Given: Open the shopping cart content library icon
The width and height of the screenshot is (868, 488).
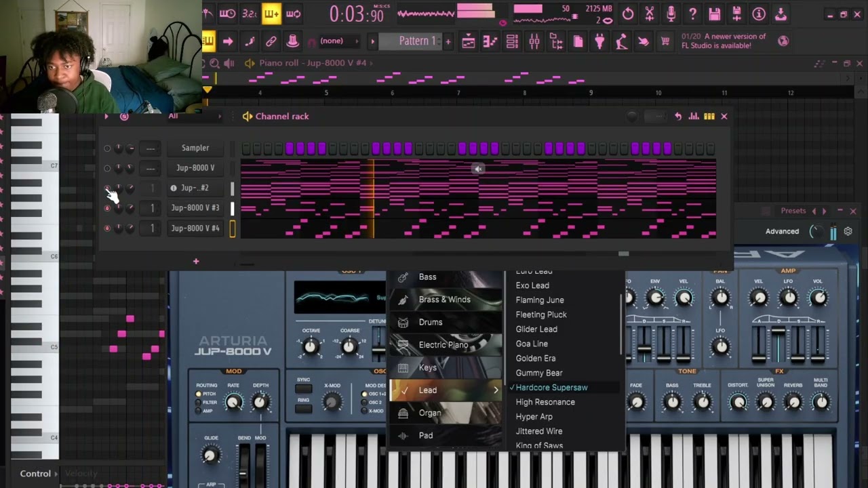Looking at the screenshot, I should tap(665, 42).
